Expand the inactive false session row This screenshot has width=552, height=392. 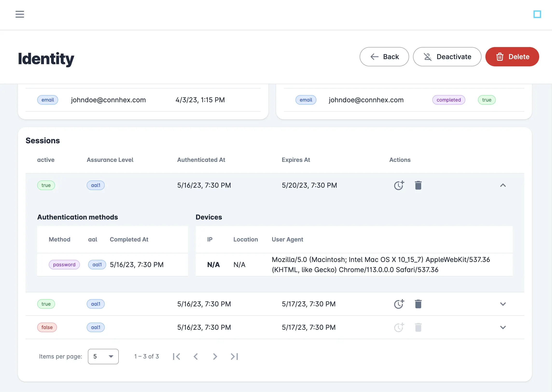click(503, 327)
